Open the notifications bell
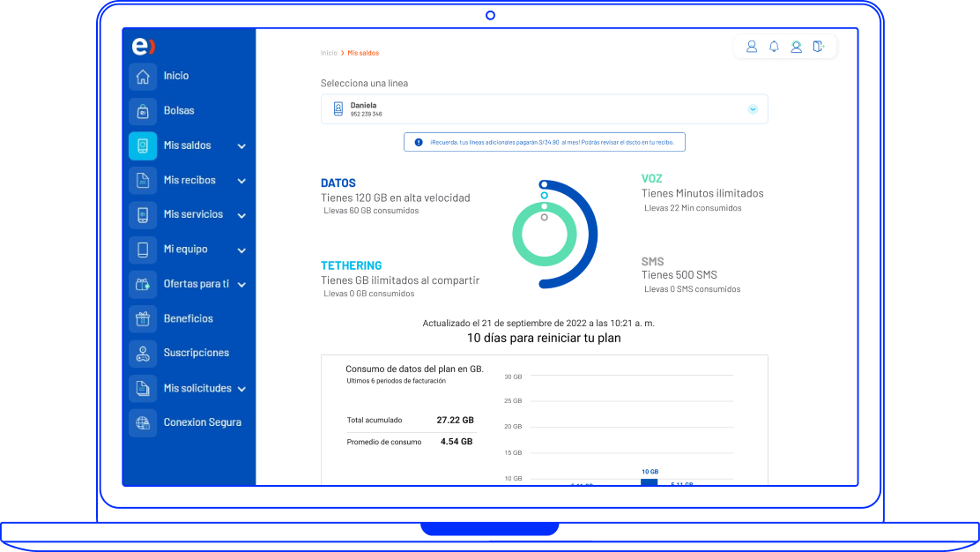Screen dimensions: 980x552 (x=774, y=47)
